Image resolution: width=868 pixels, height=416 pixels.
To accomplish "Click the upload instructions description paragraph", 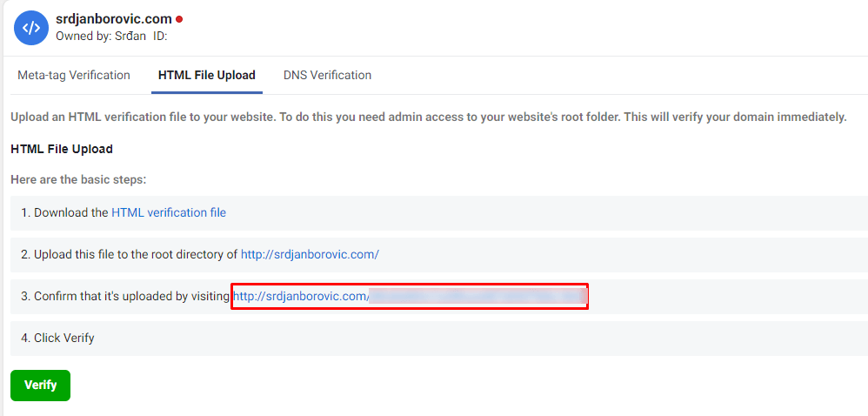I will (429, 117).
